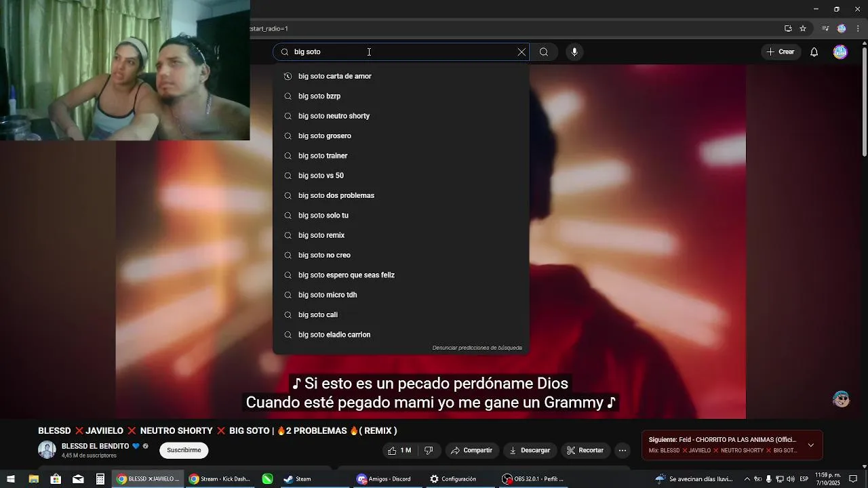This screenshot has width=868, height=488.
Task: Choose suggestion 'big soto remix'
Action: click(x=401, y=235)
